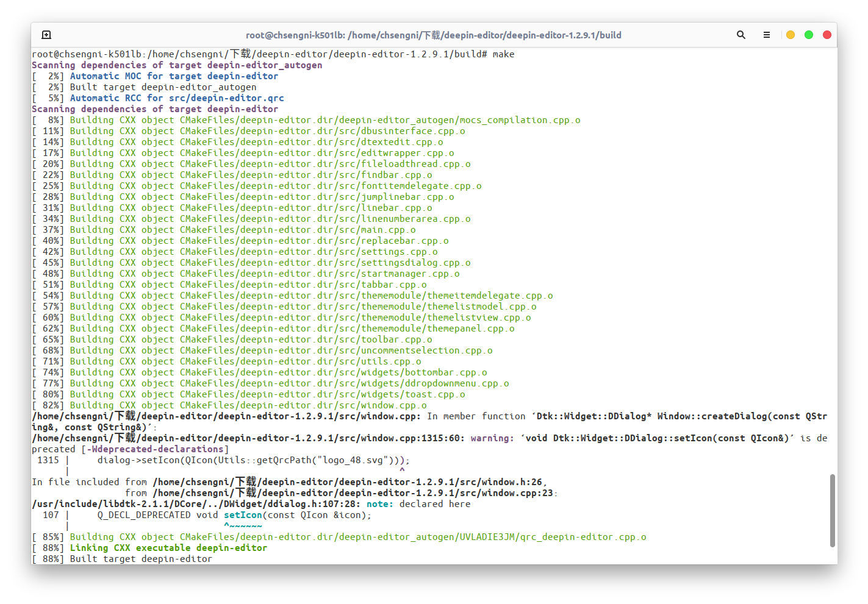This screenshot has height=604, width=868.
Task: Click the replacebar.cpp.o build line
Action: 240,241
